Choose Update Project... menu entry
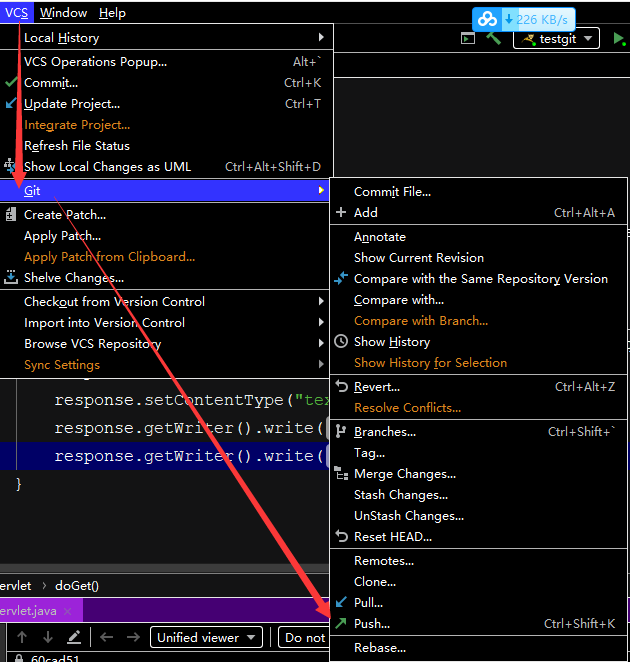Image resolution: width=630 pixels, height=662 pixels. 166,104
